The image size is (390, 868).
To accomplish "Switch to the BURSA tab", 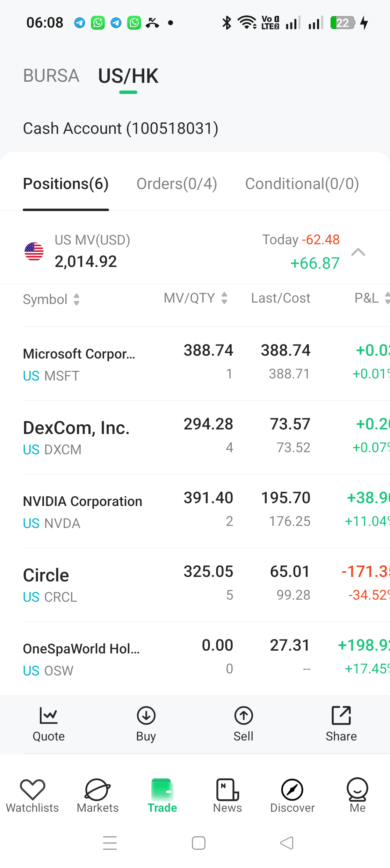I will click(x=51, y=75).
